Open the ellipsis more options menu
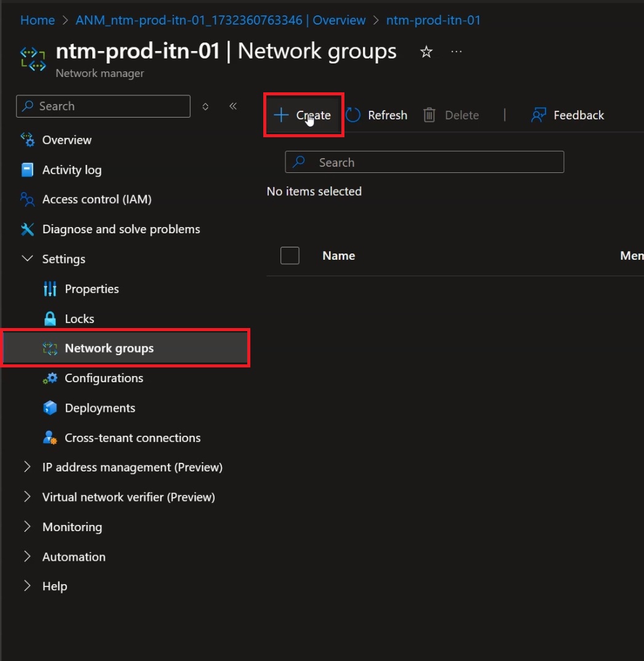 (x=456, y=52)
